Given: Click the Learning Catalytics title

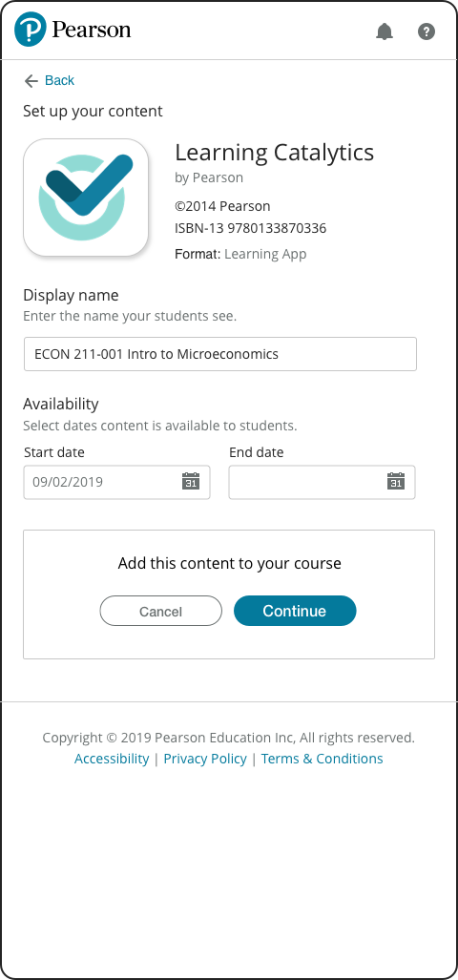Looking at the screenshot, I should click(x=274, y=153).
